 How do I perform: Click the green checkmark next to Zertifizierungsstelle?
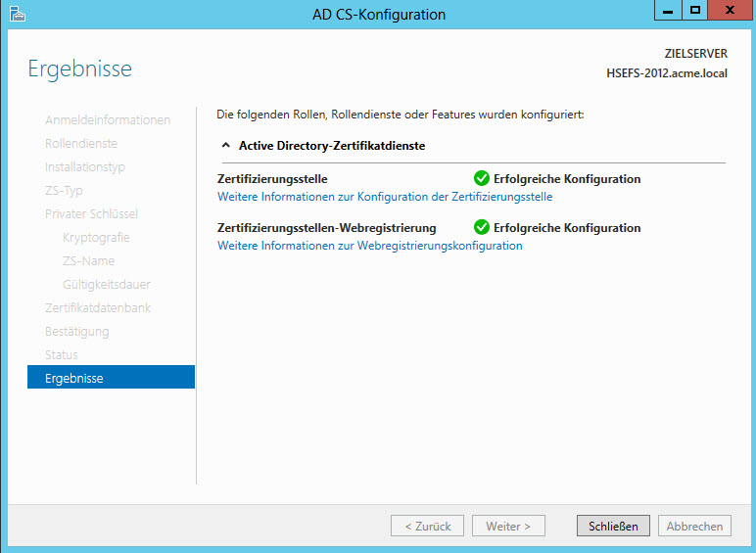[481, 178]
